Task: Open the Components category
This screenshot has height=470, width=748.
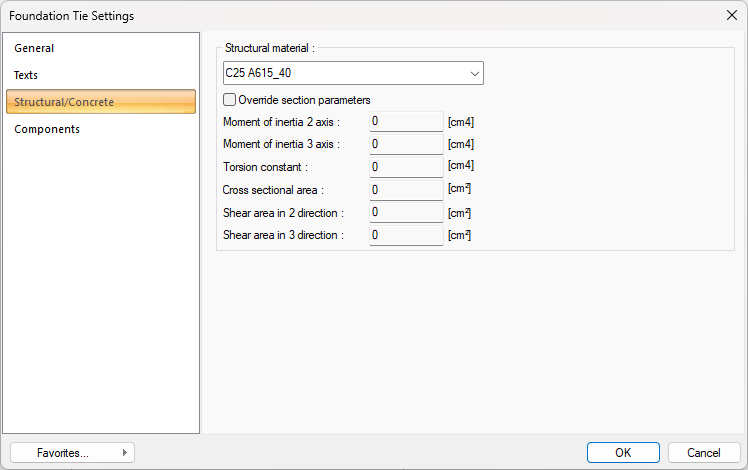Action: click(47, 129)
